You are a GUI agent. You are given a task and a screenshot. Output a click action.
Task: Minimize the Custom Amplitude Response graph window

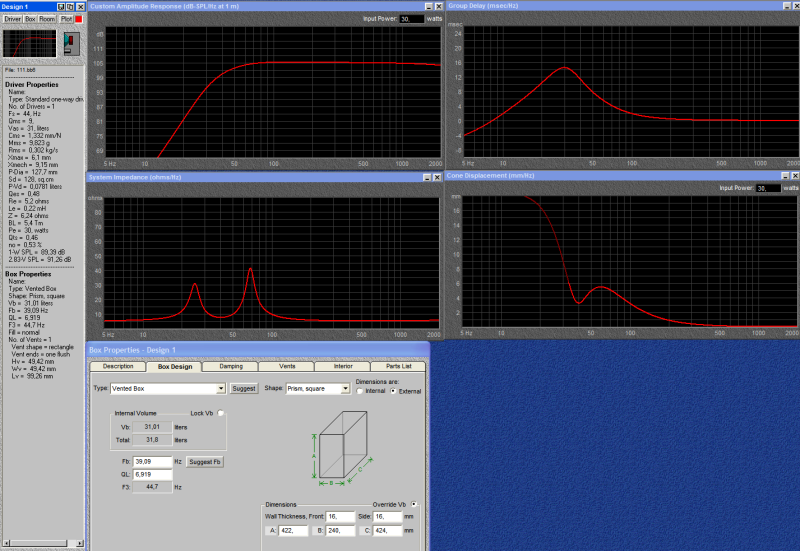(429, 7)
